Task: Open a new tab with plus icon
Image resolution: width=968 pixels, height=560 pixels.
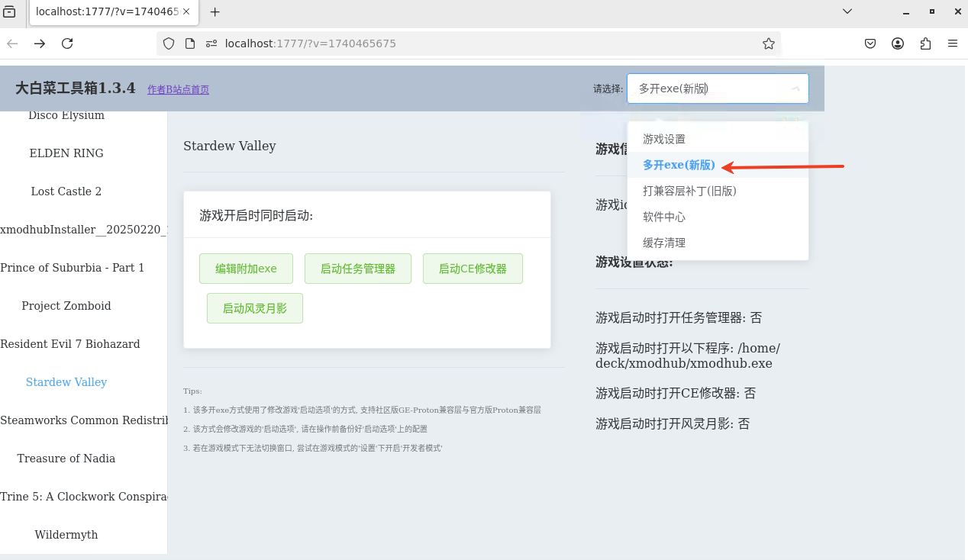Action: (215, 11)
